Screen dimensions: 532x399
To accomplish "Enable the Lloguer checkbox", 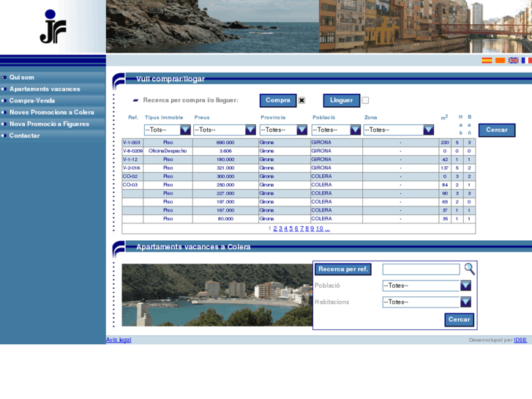I will pyautogui.click(x=365, y=100).
